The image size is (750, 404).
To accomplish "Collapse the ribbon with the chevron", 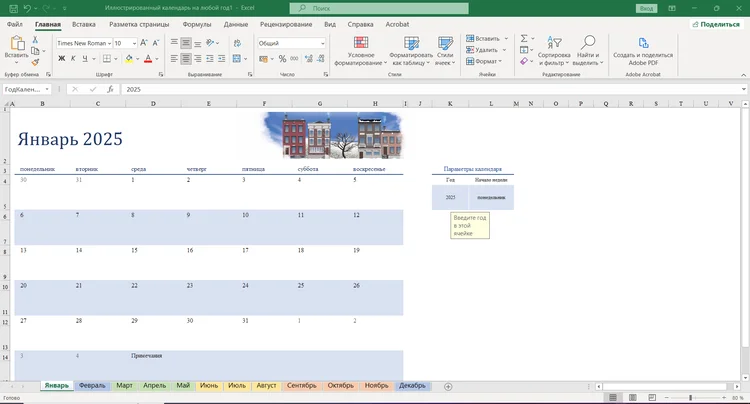I will (x=743, y=75).
